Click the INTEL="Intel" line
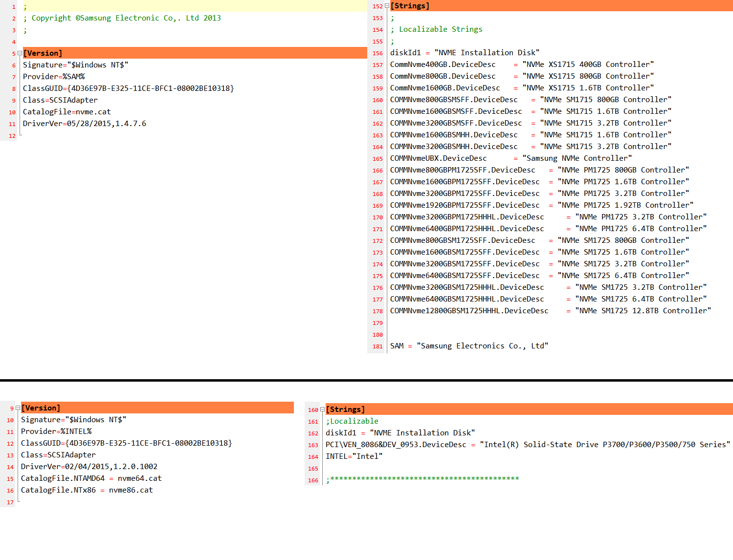 point(354,456)
